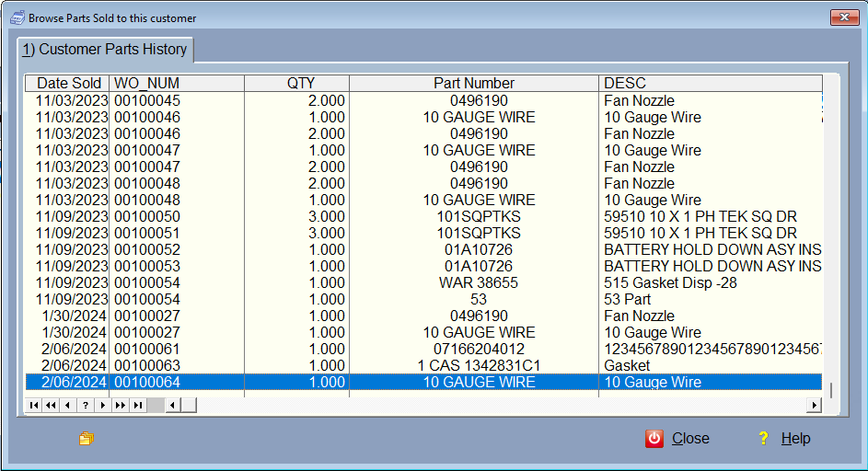The width and height of the screenshot is (868, 471).
Task: Click the page-down double right arrow
Action: [x=121, y=405]
